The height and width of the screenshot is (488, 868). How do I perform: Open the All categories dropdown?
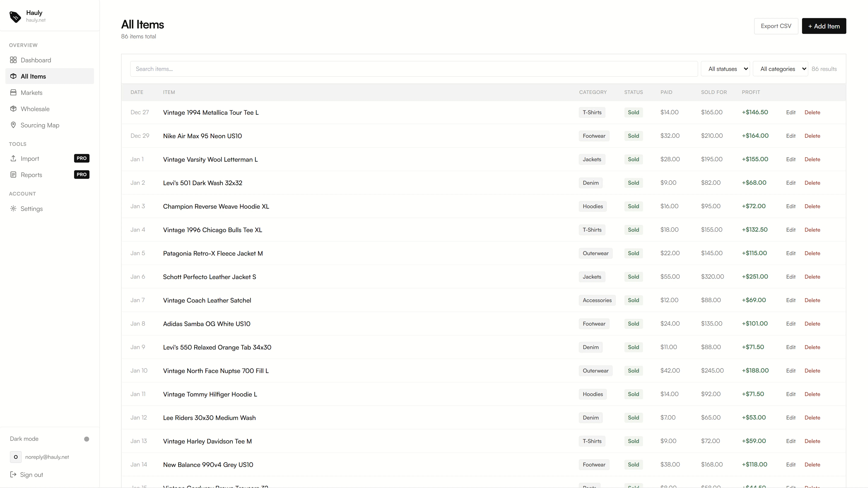780,69
